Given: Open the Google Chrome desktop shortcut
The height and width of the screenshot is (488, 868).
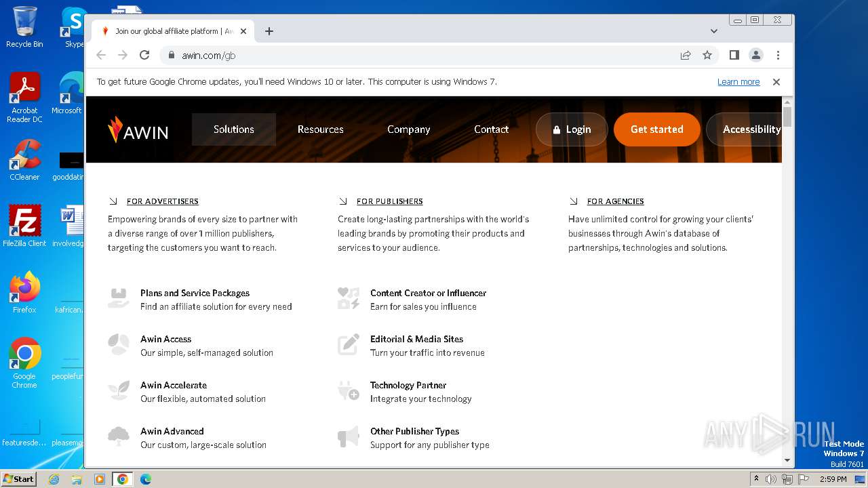Looking at the screenshot, I should pos(24,364).
